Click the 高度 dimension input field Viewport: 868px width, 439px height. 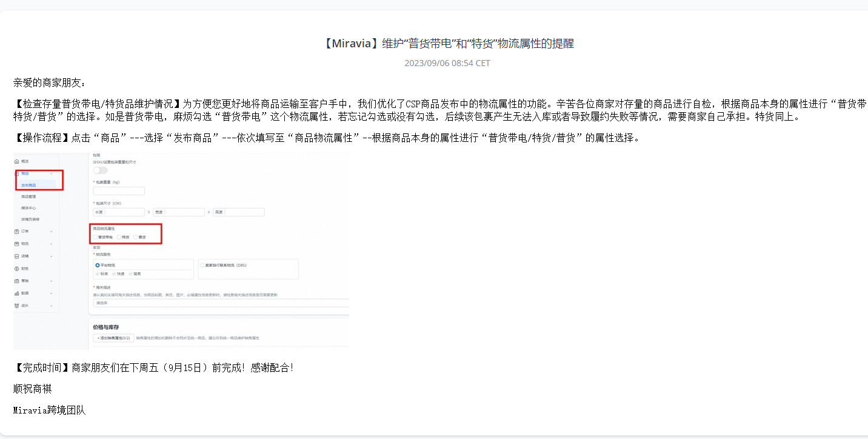[239, 212]
